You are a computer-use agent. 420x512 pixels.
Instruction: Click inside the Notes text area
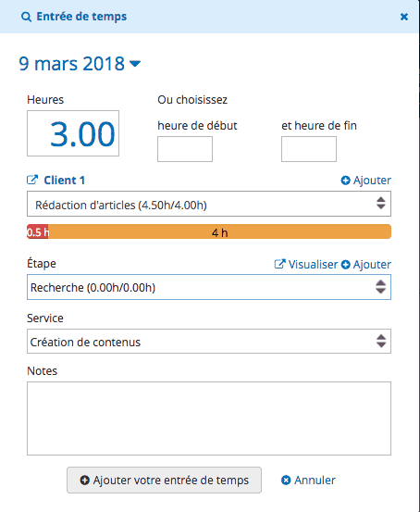pos(209,418)
